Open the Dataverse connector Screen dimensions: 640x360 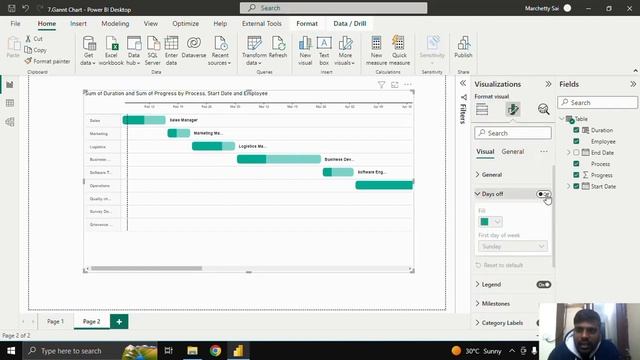[x=194, y=47]
